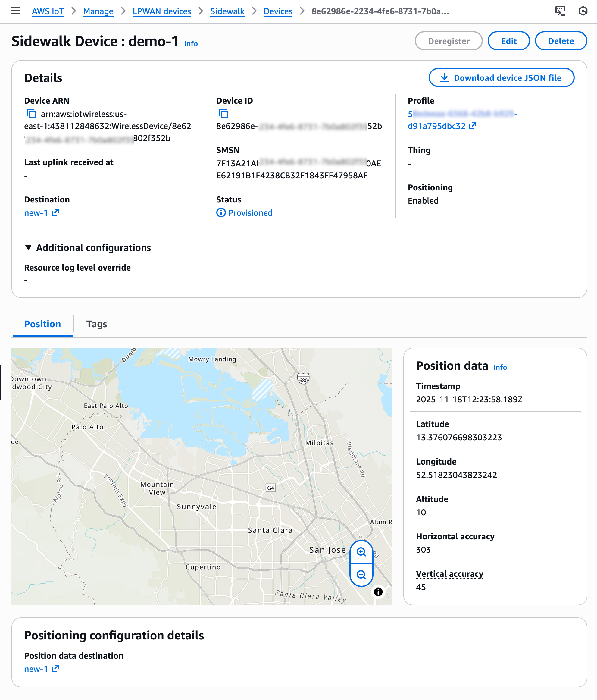
Task: Click the map zoom in button
Action: (x=361, y=552)
